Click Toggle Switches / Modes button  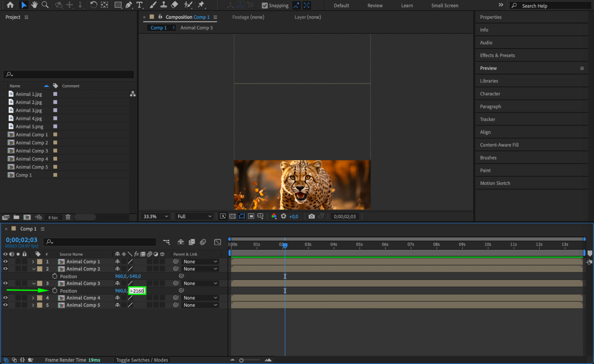click(x=142, y=360)
